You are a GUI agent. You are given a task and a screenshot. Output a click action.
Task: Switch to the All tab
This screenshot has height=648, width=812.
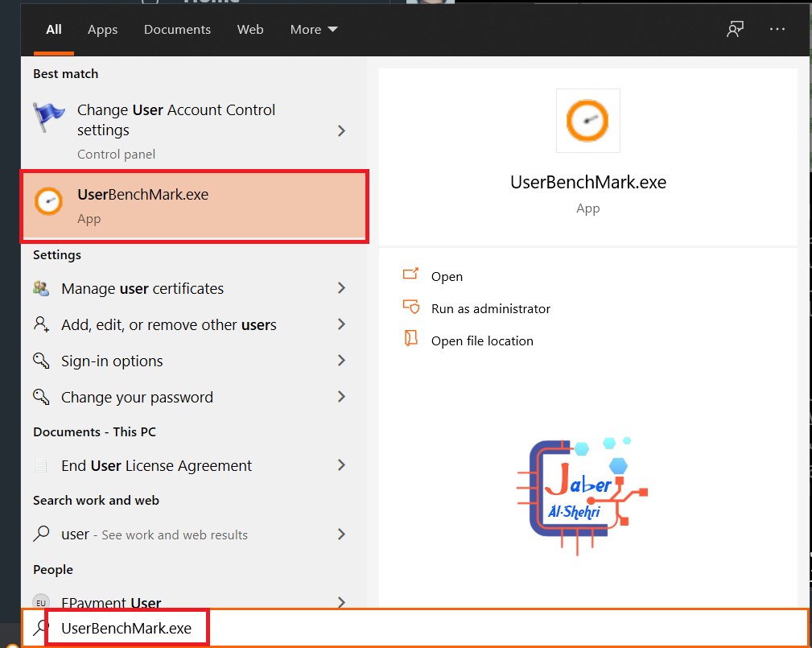pyautogui.click(x=54, y=30)
